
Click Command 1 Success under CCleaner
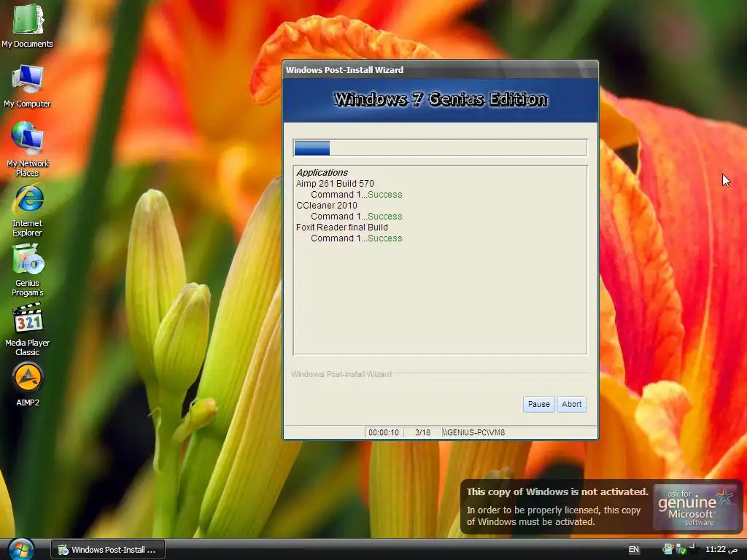click(x=356, y=216)
